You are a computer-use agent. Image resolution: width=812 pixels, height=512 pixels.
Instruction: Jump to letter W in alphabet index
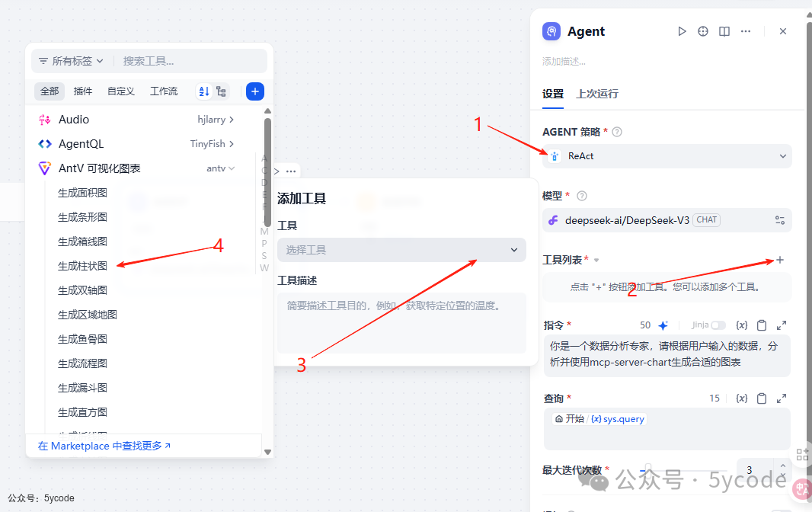pyautogui.click(x=264, y=268)
